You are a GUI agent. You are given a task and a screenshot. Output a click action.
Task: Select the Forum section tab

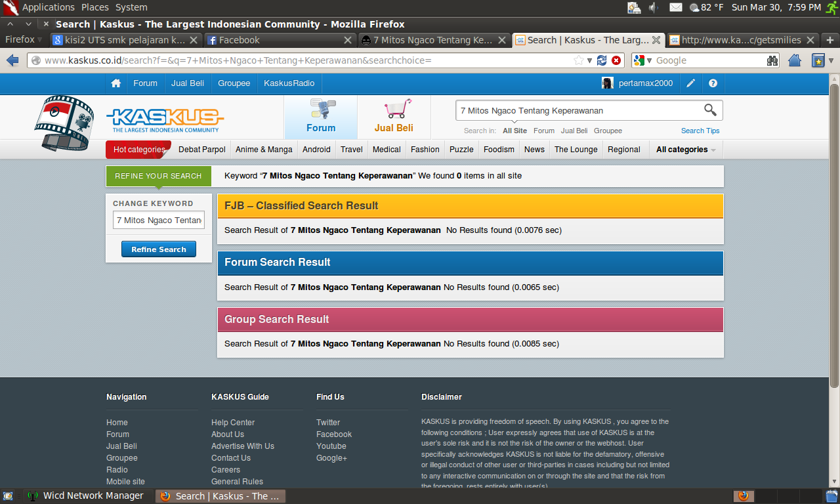[321, 117]
